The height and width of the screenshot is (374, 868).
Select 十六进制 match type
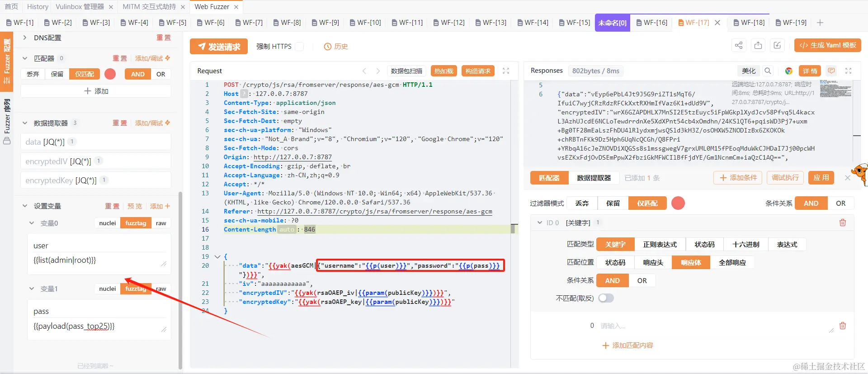(746, 244)
